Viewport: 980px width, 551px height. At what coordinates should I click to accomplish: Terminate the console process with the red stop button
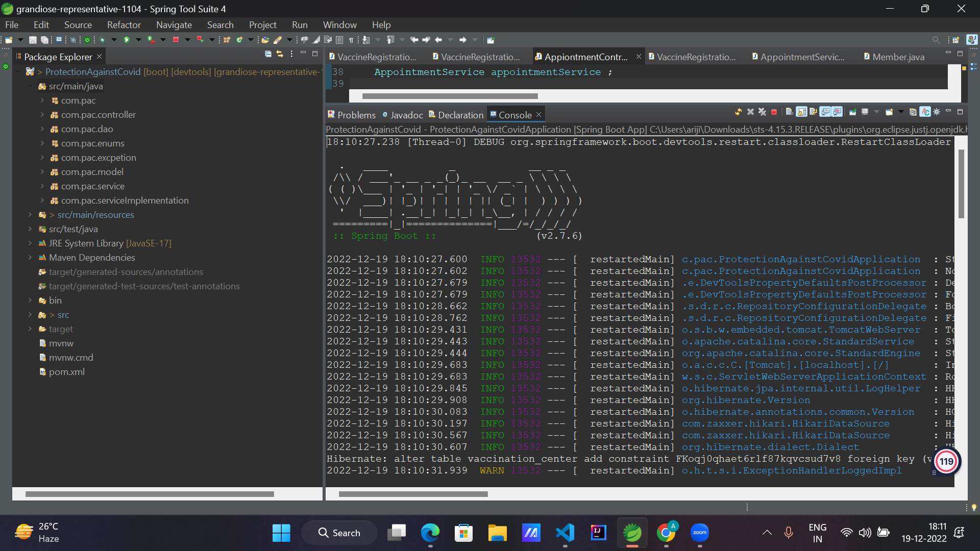point(774,112)
